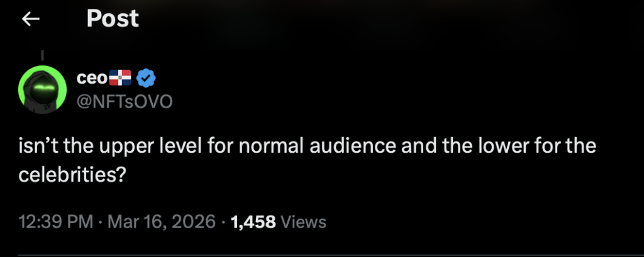Click the 12:39 PM timestamp

click(56, 222)
